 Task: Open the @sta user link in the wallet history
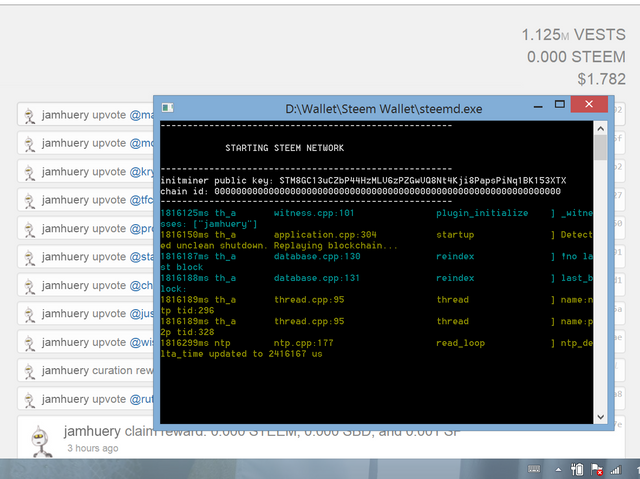point(142,257)
